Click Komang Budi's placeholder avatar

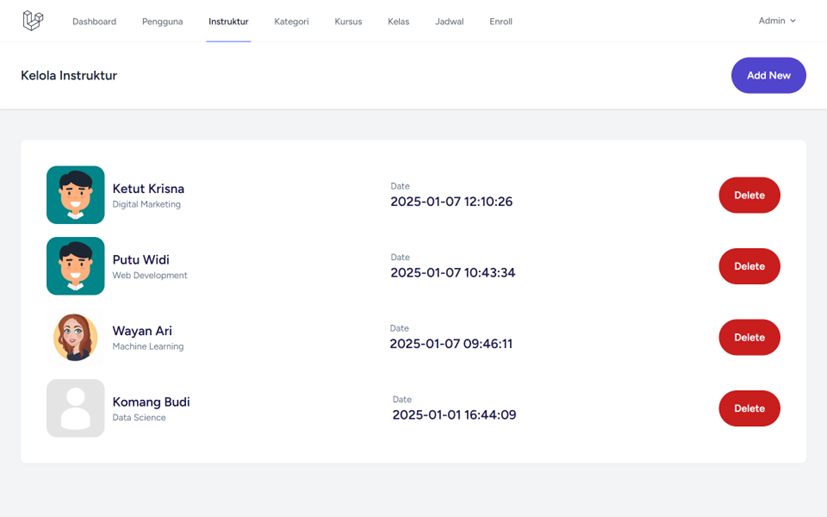pyautogui.click(x=75, y=408)
